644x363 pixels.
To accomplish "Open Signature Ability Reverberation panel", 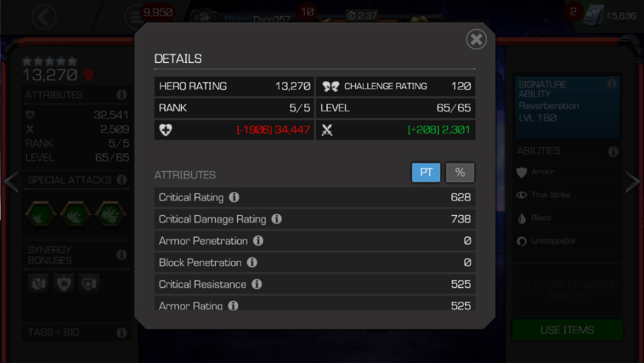I will click(x=567, y=108).
